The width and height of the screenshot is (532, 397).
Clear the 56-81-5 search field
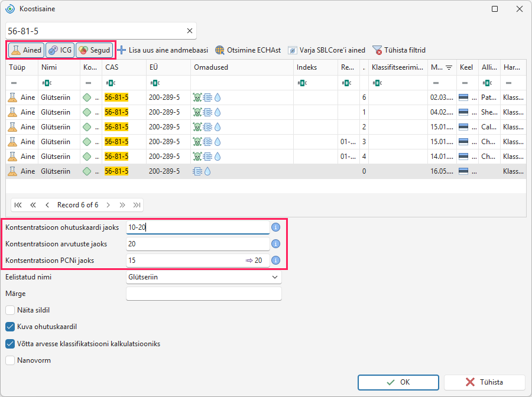pos(190,31)
